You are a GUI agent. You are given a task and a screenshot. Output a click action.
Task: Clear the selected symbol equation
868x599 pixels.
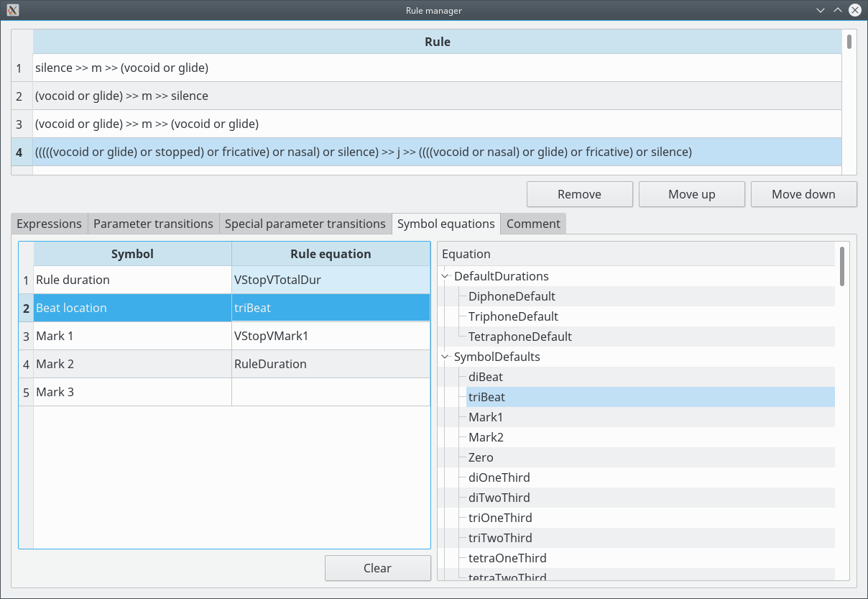coord(377,568)
